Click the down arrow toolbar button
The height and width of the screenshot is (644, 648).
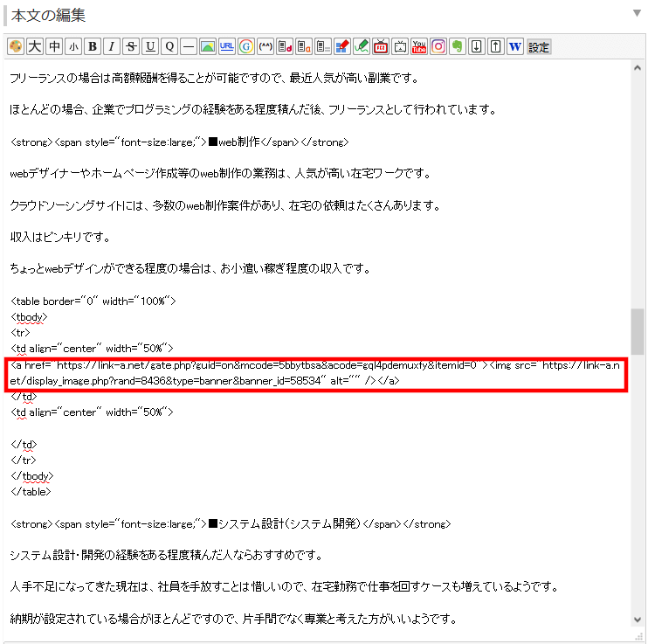(x=477, y=46)
